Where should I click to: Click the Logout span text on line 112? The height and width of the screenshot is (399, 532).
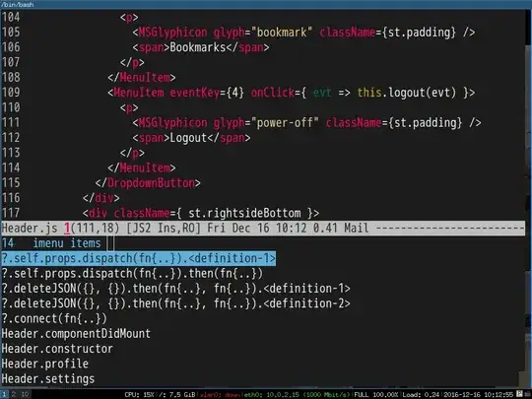point(188,138)
